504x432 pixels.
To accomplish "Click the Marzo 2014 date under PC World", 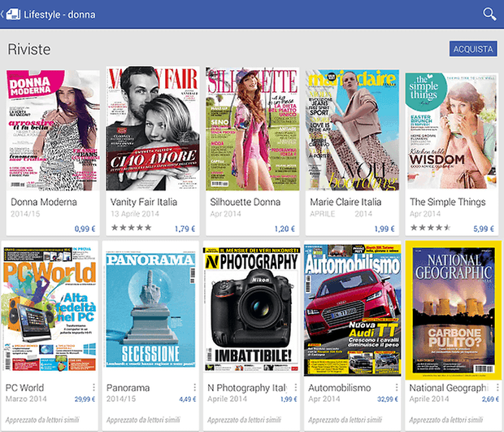I will (26, 399).
